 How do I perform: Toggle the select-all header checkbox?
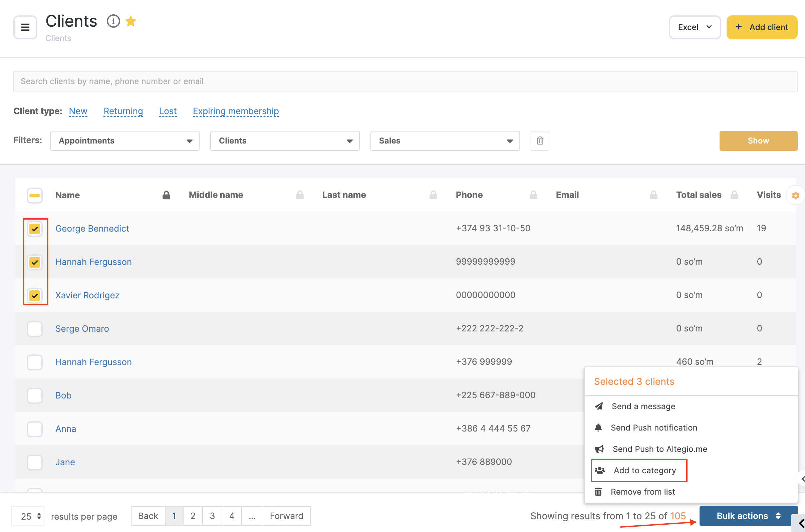click(x=35, y=196)
